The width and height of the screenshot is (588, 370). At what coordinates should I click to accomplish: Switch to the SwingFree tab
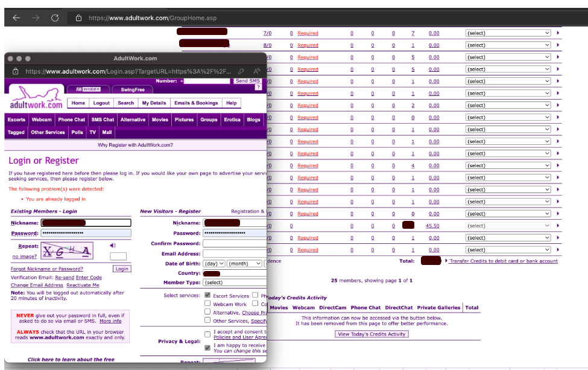pyautogui.click(x=132, y=89)
